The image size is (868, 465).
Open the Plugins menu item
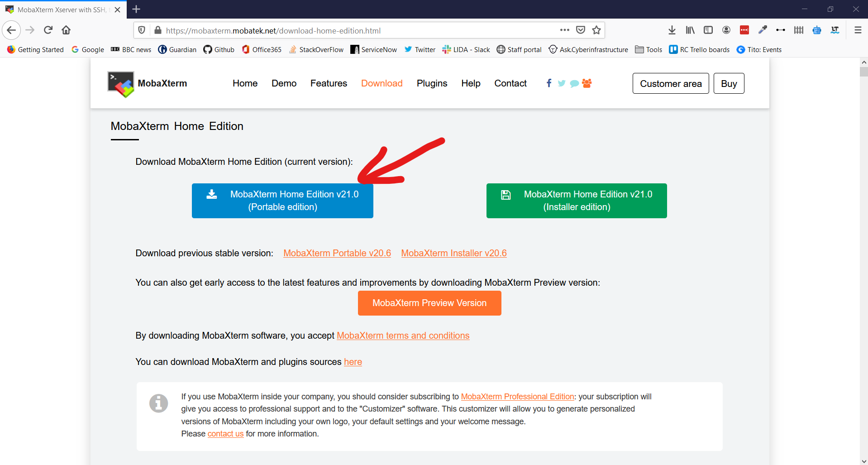(432, 83)
